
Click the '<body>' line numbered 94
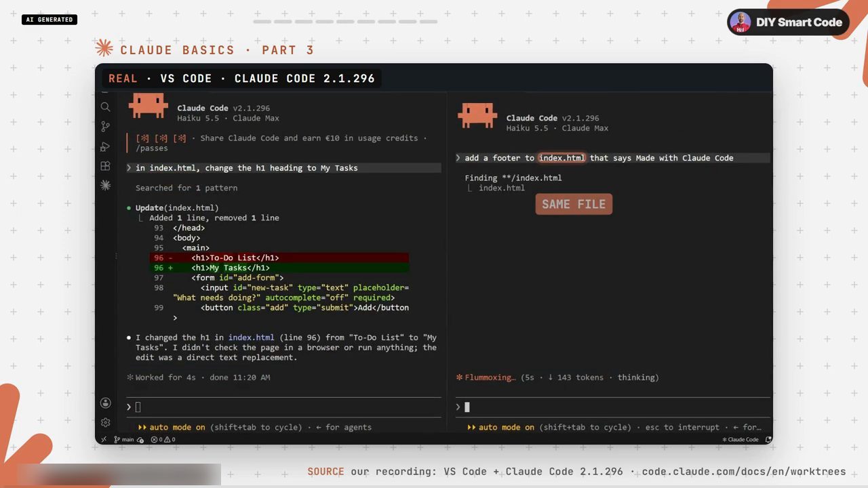[186, 238]
